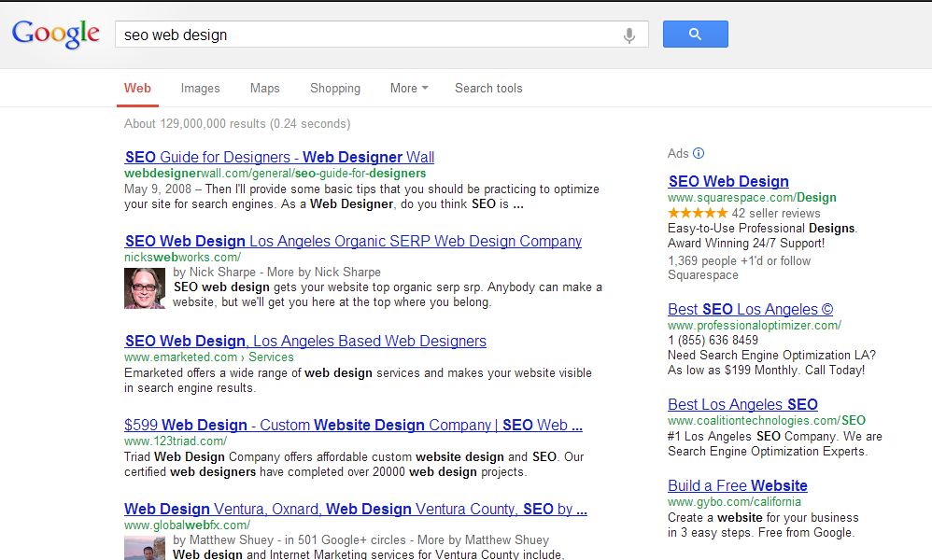Click the www.squarespace.com/Design URL
932x560 pixels.
click(752, 198)
